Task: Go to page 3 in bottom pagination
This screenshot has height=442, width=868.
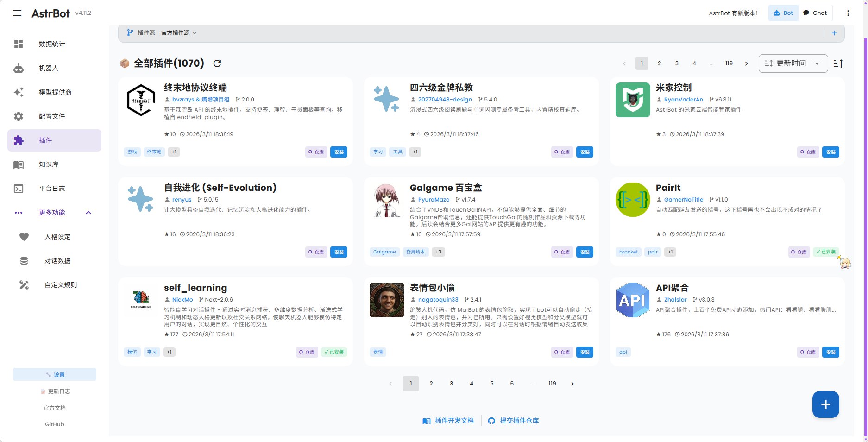Action: pyautogui.click(x=451, y=384)
